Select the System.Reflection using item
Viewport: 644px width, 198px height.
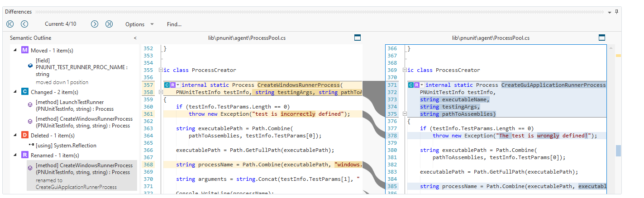pos(66,146)
